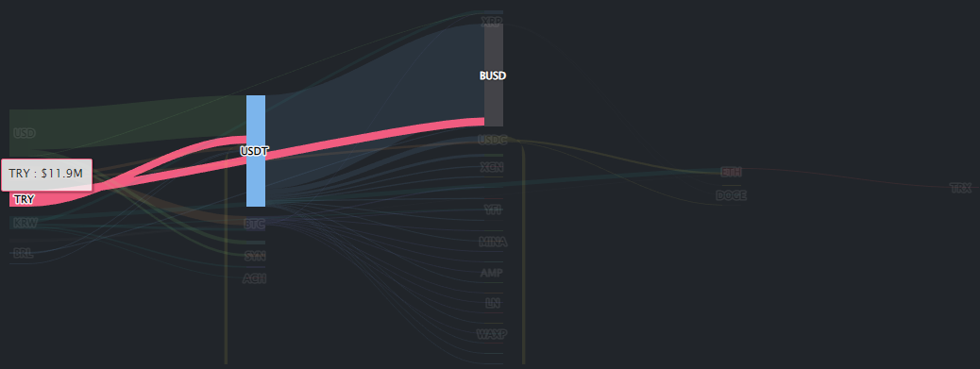The height and width of the screenshot is (369, 980).
Task: Select the USD source node
Action: click(25, 133)
